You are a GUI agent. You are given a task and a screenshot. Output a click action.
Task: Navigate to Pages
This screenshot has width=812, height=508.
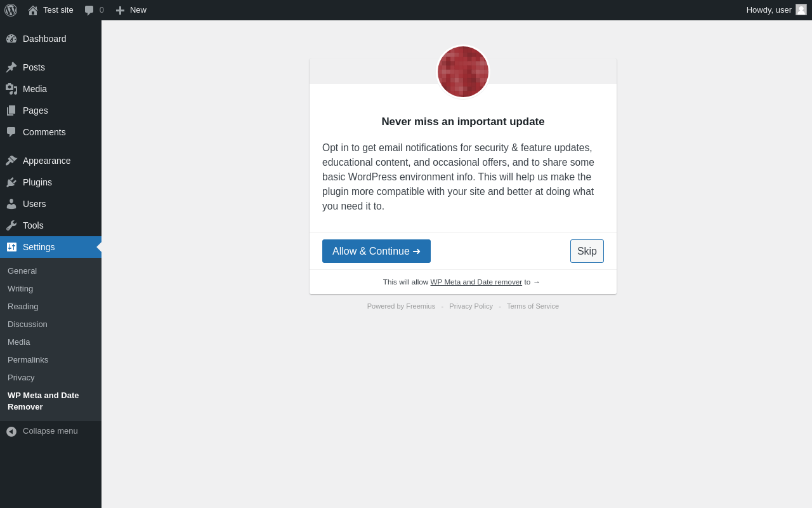(51, 110)
